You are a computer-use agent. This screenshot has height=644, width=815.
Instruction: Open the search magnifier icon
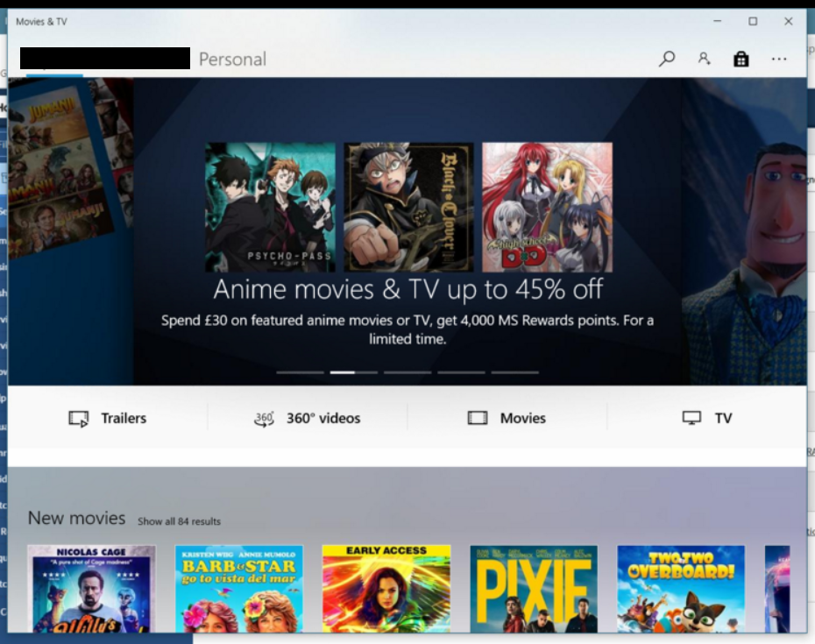pos(667,59)
